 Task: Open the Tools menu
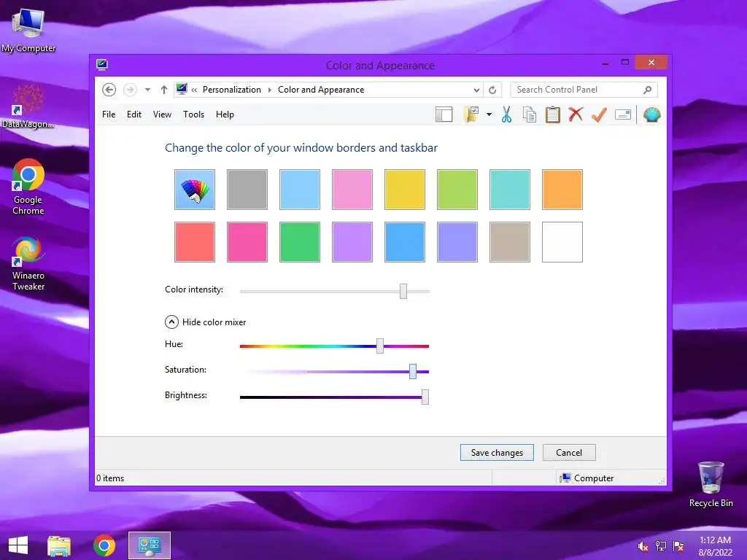193,114
